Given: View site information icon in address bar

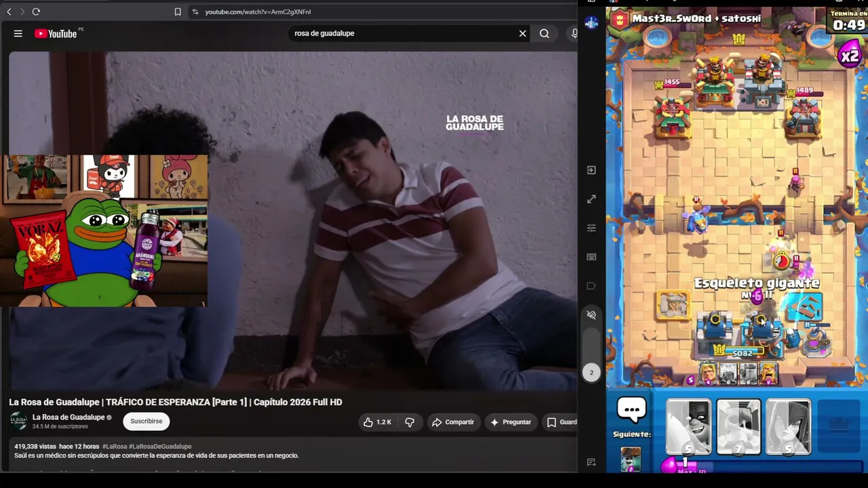Looking at the screenshot, I should pos(195,12).
